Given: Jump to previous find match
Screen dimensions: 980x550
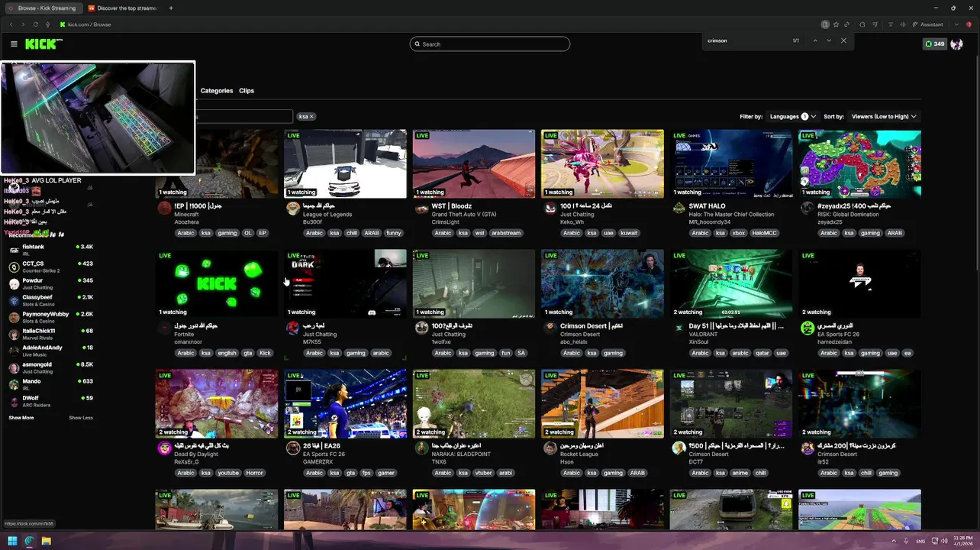Looking at the screenshot, I should click(815, 40).
